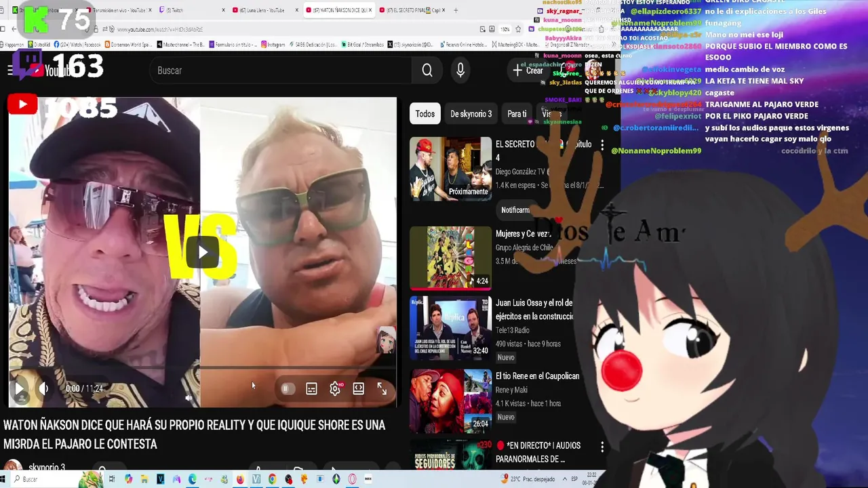Open El tio Rene en el Caupolican title
The height and width of the screenshot is (488, 868).
click(x=537, y=376)
